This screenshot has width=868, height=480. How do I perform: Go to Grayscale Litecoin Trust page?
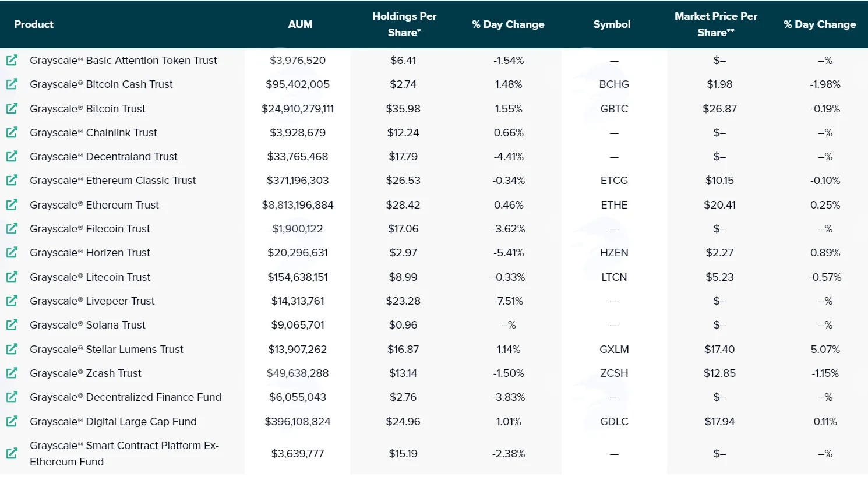point(90,277)
